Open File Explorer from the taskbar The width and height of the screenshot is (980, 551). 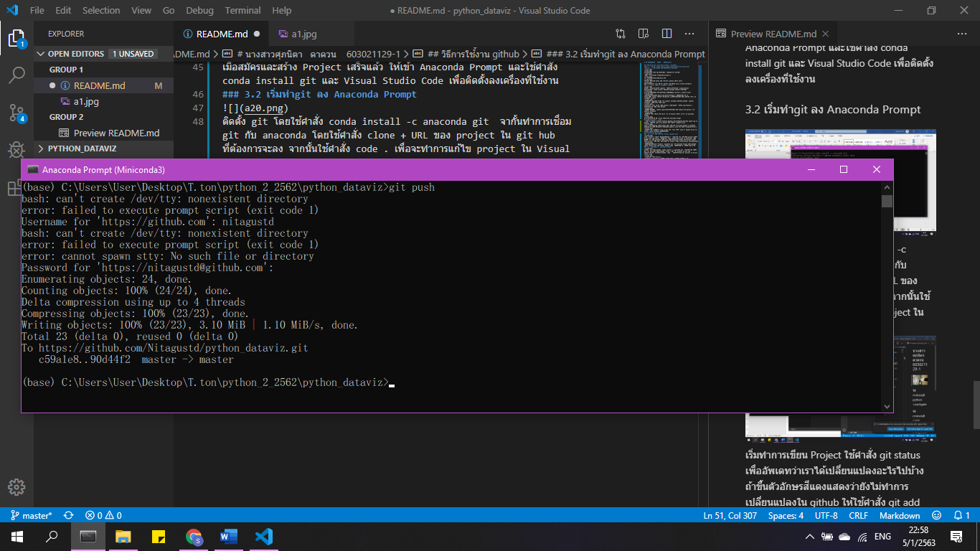click(x=123, y=536)
